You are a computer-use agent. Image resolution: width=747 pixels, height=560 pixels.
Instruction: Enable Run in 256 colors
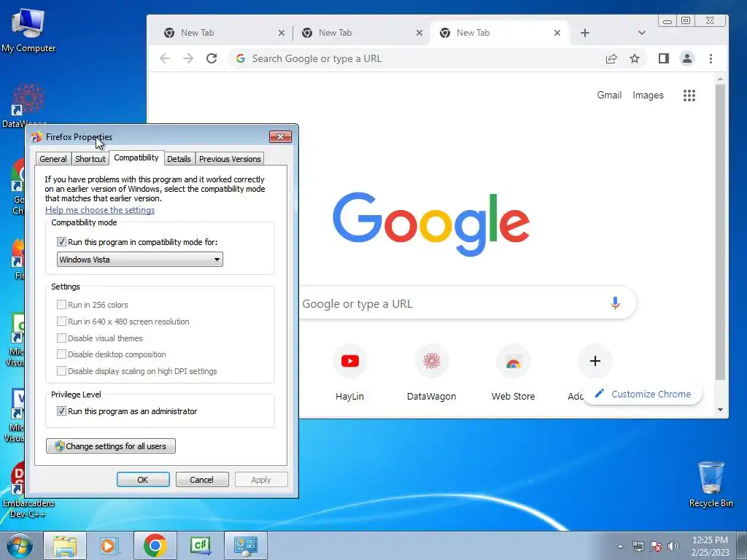coord(61,304)
